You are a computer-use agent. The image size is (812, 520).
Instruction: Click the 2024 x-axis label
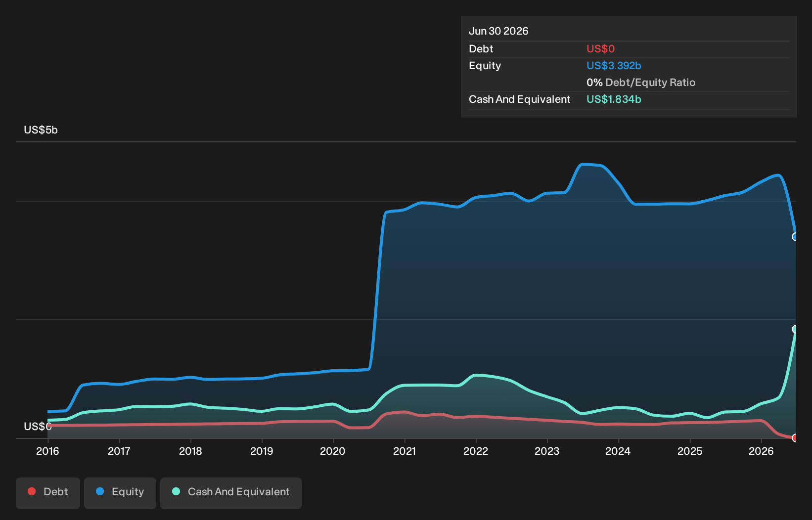coord(618,451)
